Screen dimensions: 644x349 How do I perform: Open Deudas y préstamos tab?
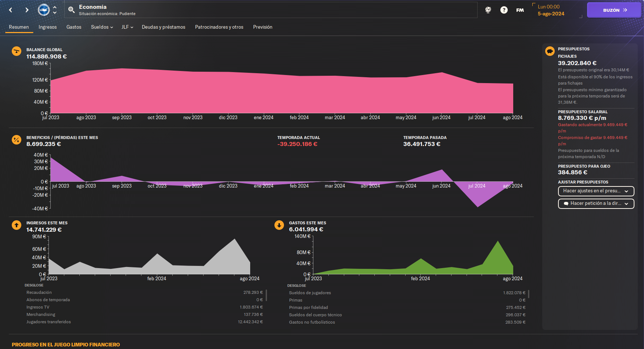pos(163,27)
